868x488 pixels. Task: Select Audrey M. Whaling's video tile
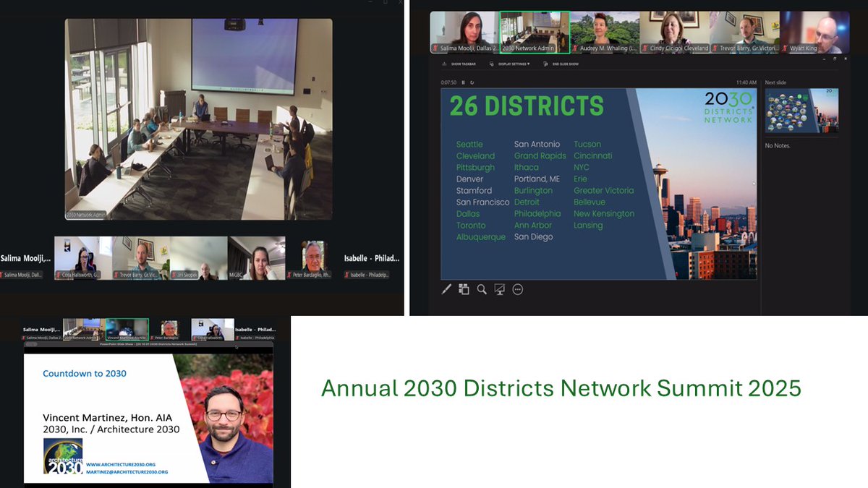605,33
